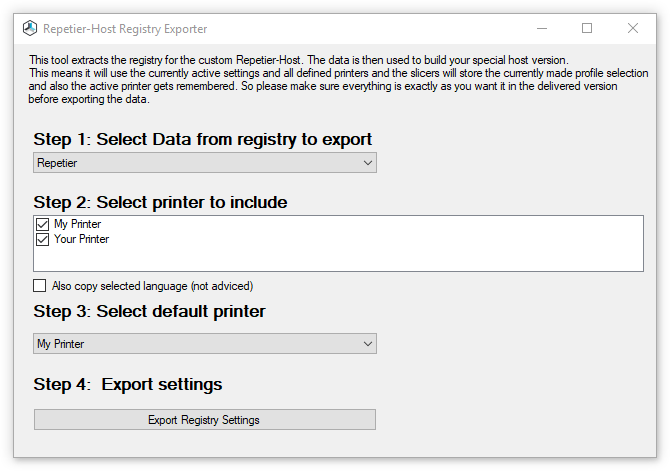
Task: Click the Export Registry Settings button
Action: (x=205, y=420)
